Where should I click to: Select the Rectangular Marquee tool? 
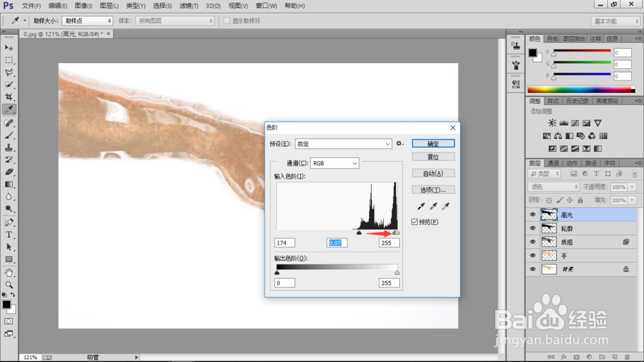coord(8,61)
